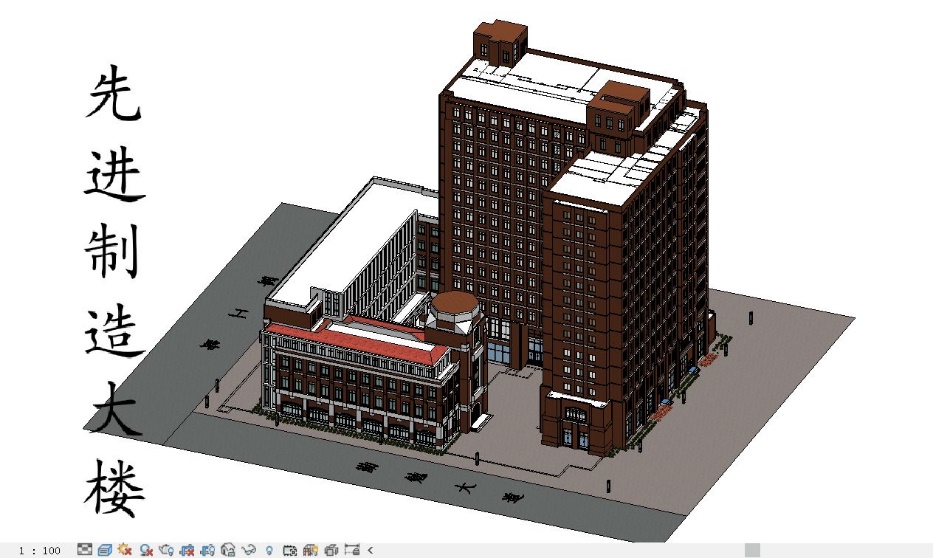Click the vertical title text 先进制造大楼
Screen dimensions: 933x558
pyautogui.click(x=113, y=290)
